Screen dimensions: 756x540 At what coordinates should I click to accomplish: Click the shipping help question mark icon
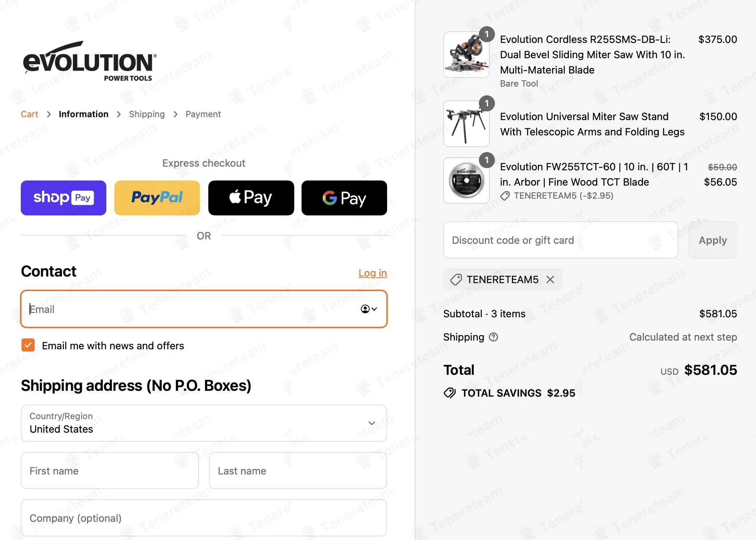[493, 337]
